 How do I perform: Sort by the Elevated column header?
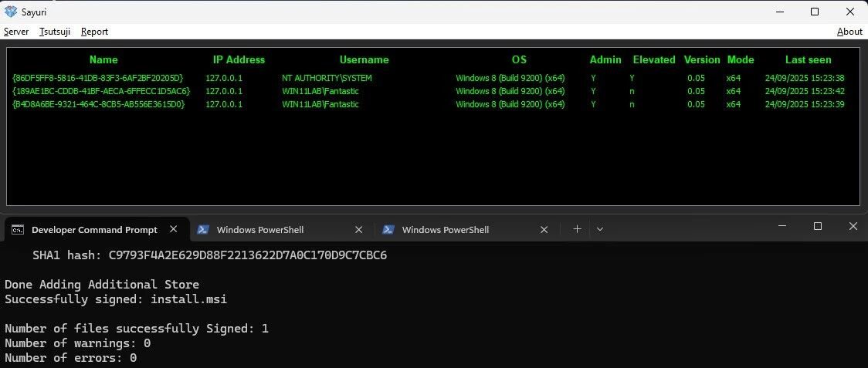click(654, 59)
